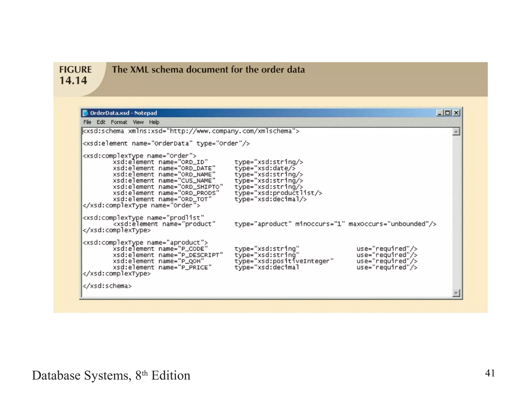Click the name="ORD_SHIPTO" element text

coord(191,187)
